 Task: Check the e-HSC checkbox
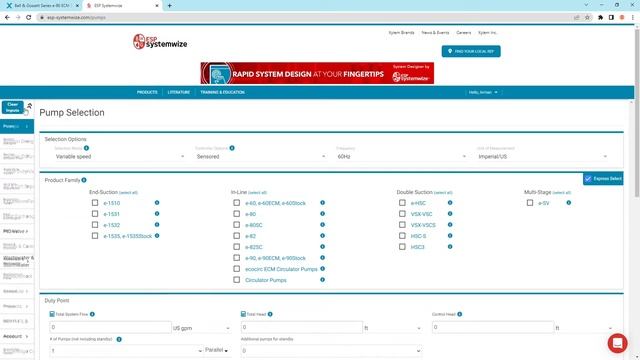[x=402, y=203]
